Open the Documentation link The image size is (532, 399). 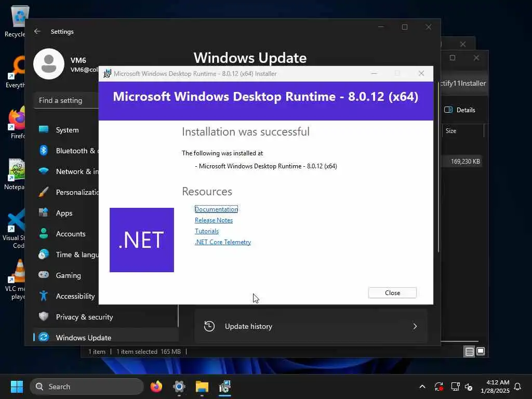pyautogui.click(x=216, y=209)
